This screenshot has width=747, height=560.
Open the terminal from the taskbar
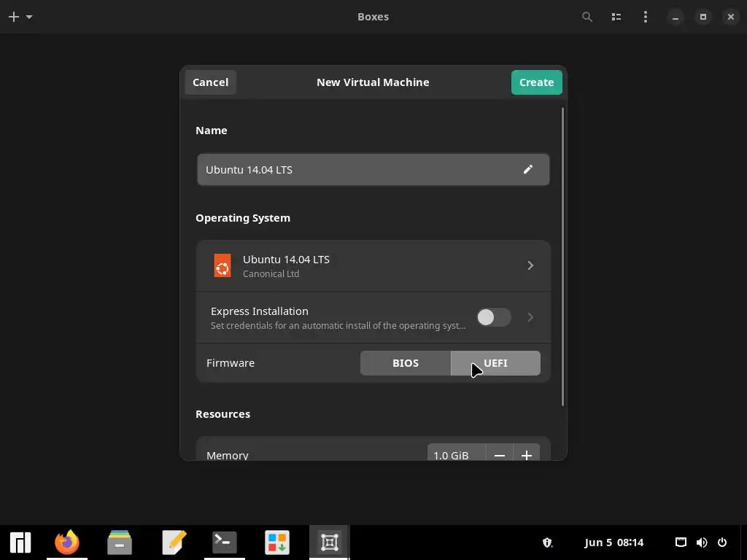pyautogui.click(x=225, y=542)
